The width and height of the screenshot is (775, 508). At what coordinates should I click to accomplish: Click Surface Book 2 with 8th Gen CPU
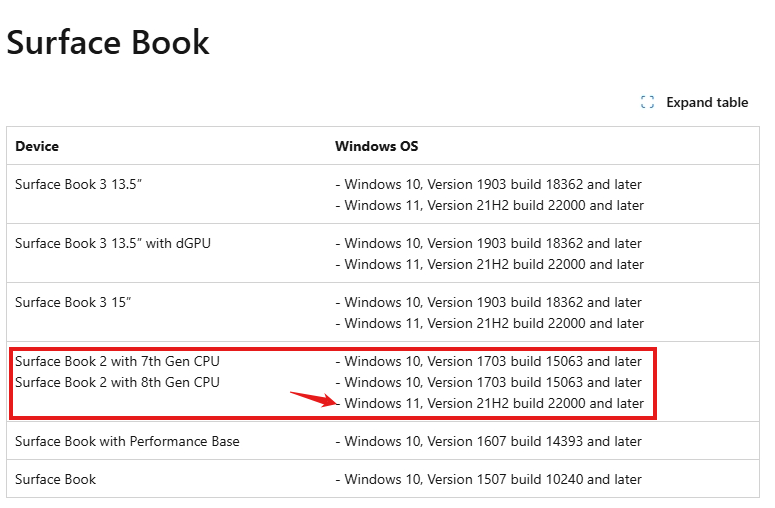click(x=117, y=382)
